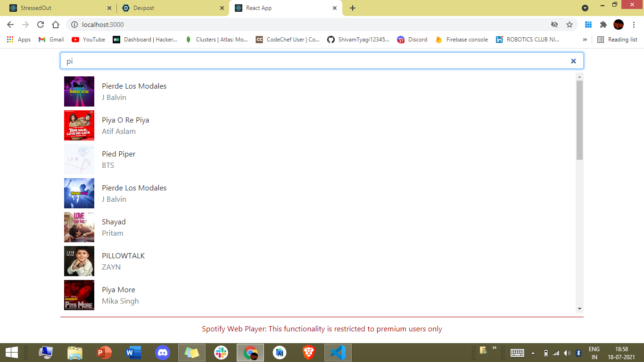Open the Windows Start menu

tap(11, 353)
